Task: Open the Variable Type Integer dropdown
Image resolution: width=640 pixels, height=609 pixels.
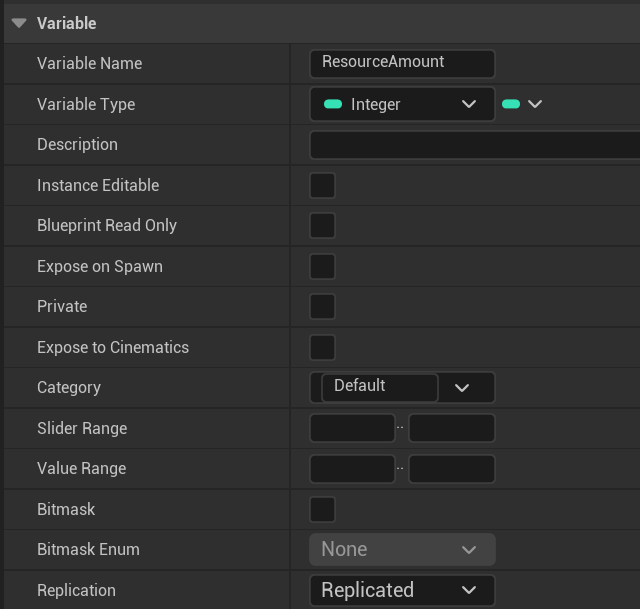Action: click(x=402, y=104)
